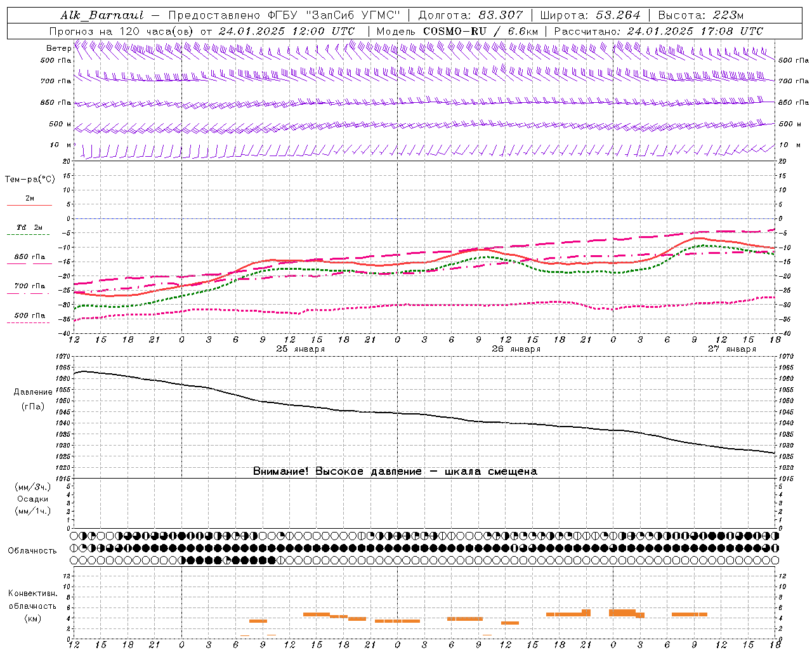812x650 pixels.
Task: Click the 'Облачность' cloud cover label
Action: tap(32, 550)
